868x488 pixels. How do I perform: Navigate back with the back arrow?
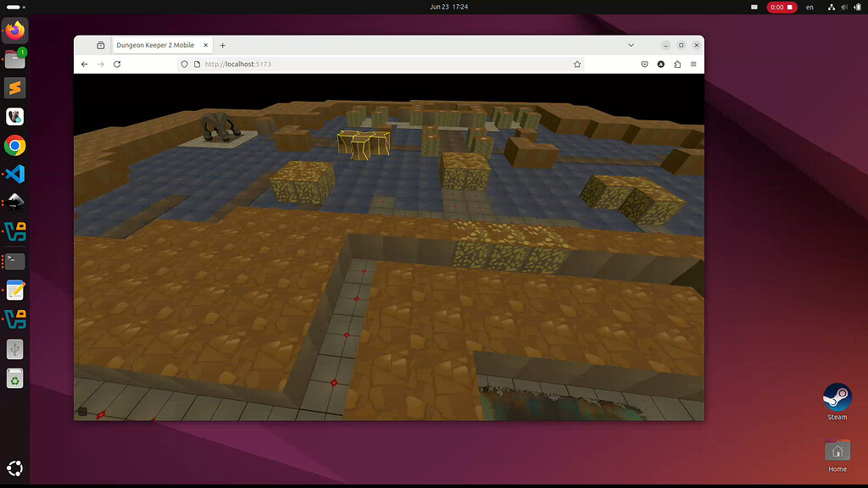pos(84,64)
